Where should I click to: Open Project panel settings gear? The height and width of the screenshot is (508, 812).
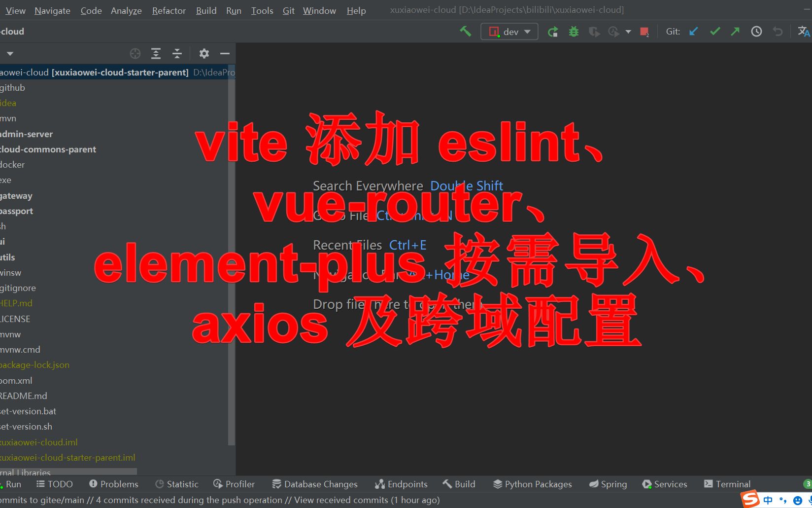(x=204, y=53)
